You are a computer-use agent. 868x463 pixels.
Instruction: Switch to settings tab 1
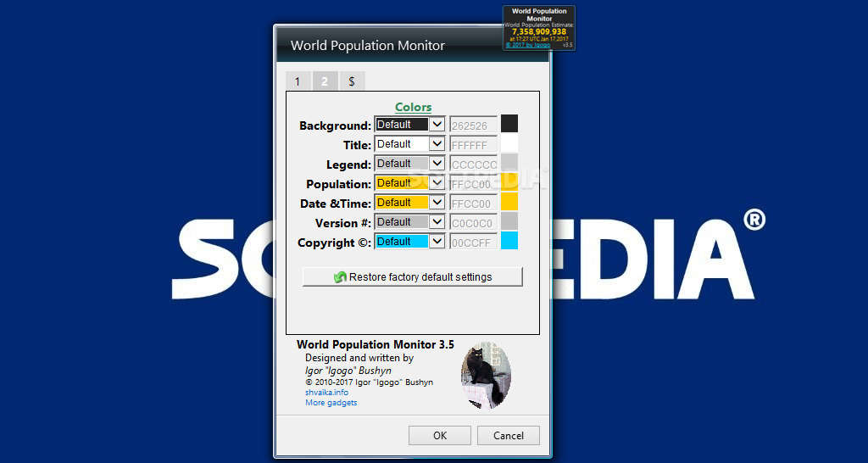[298, 81]
